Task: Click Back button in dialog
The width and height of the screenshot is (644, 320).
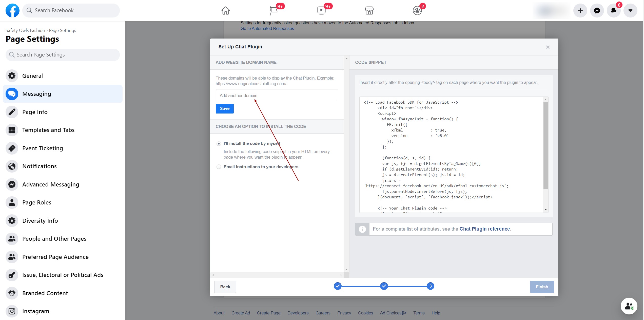Action: click(225, 287)
